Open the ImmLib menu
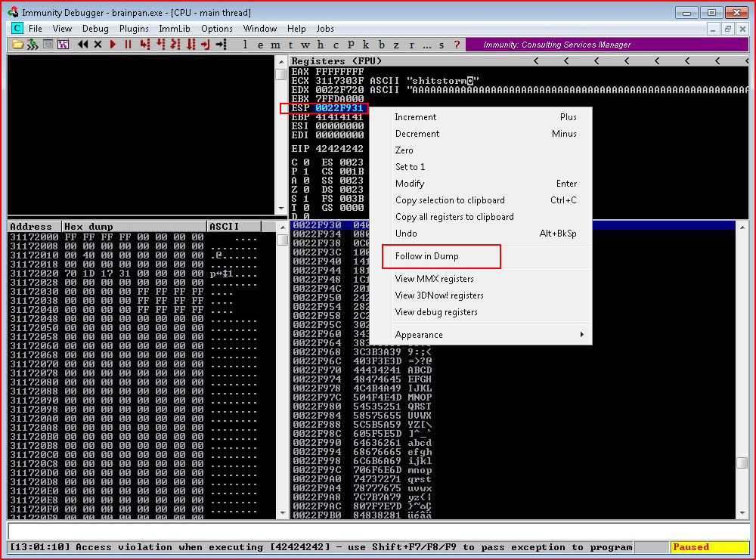This screenshot has width=756, height=560. click(175, 29)
